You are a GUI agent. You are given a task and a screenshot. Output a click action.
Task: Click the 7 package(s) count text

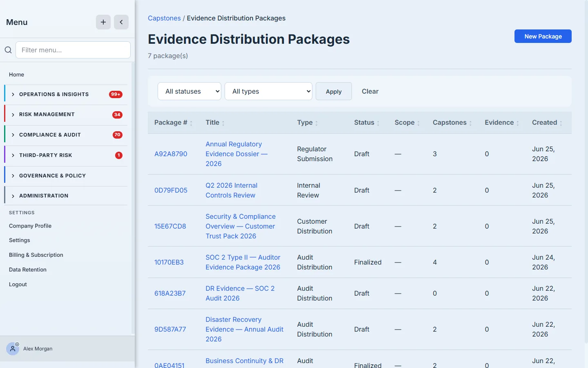coord(168,56)
